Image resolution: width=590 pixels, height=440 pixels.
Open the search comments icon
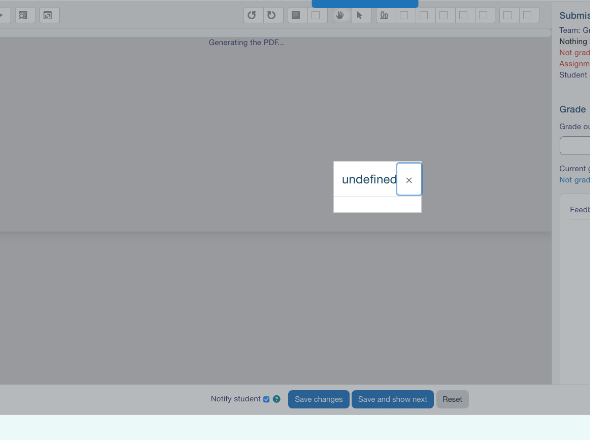(x=24, y=15)
